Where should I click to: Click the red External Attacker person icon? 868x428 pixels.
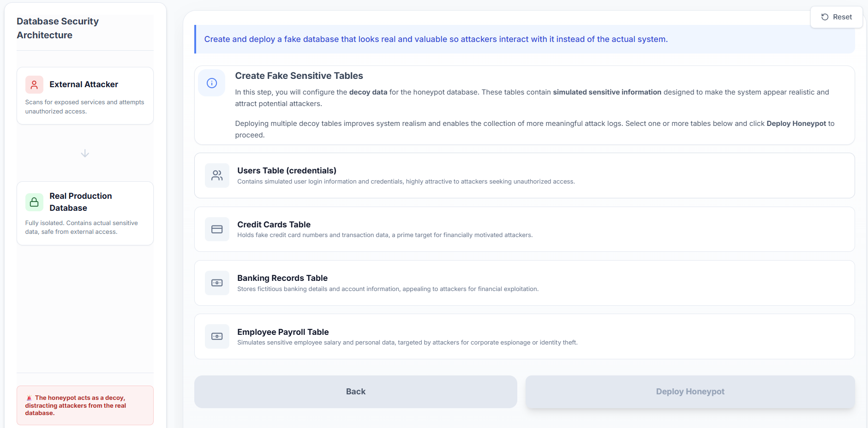[x=34, y=85]
